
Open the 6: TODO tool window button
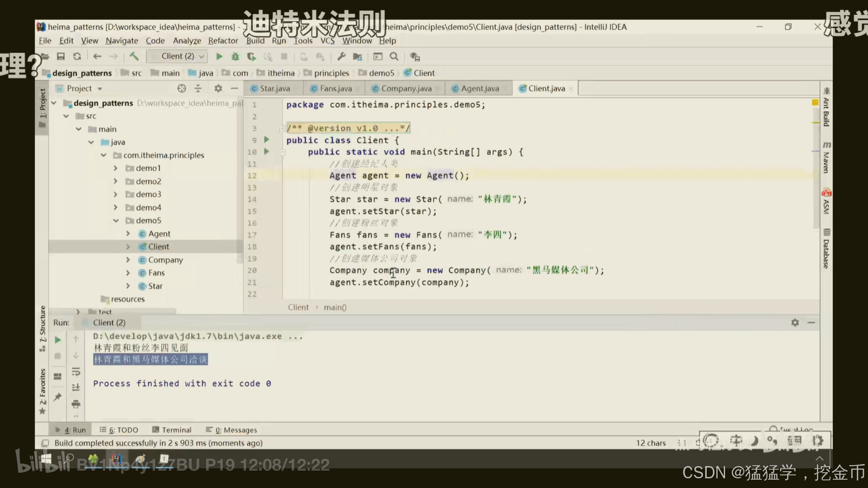click(119, 430)
